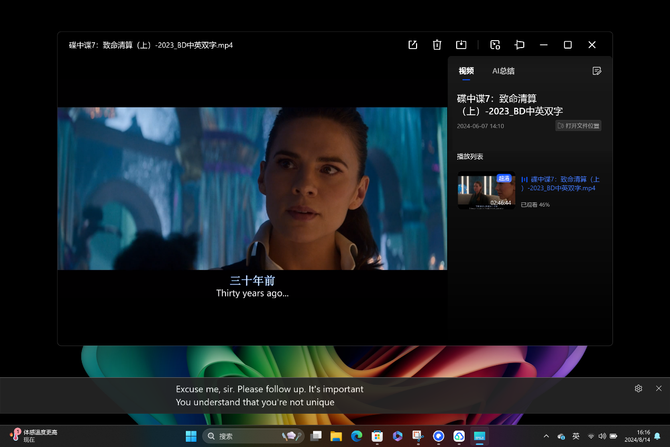Image resolution: width=670 pixels, height=447 pixels.
Task: Open the clock showing 16:16
Action: 637,436
